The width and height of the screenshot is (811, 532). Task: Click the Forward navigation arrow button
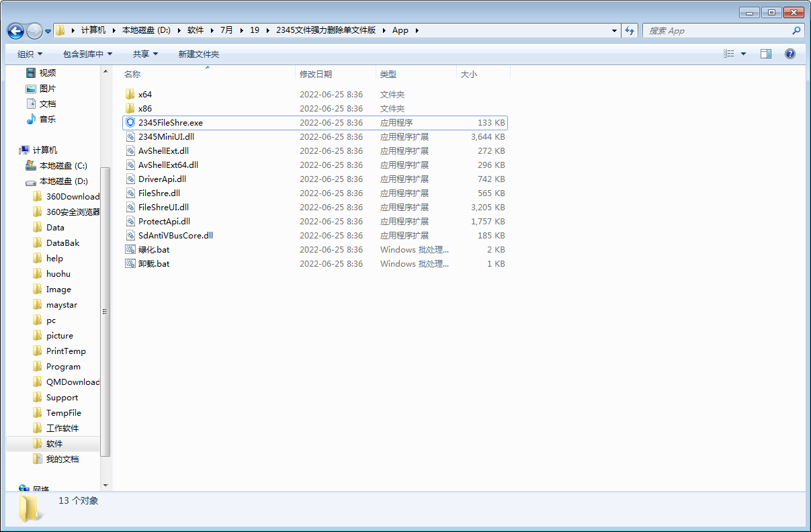[34, 31]
